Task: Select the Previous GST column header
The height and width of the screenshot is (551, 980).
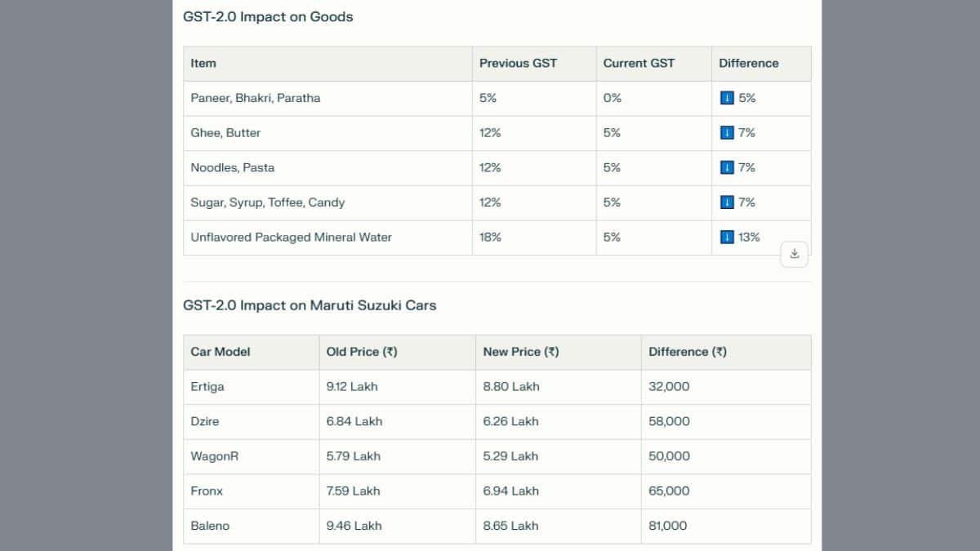Action: tap(518, 64)
